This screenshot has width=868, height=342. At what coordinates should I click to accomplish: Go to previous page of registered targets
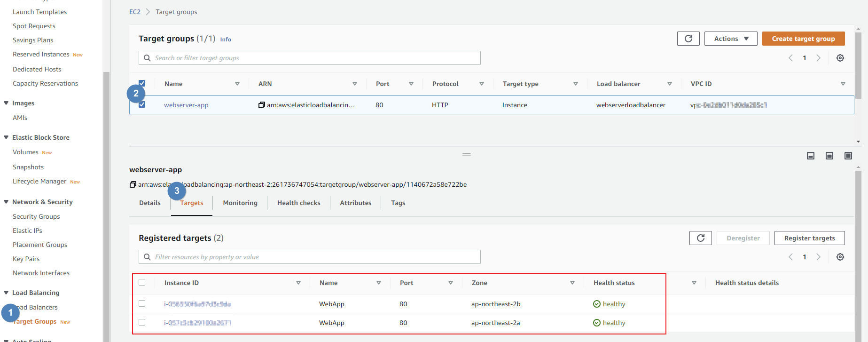tap(790, 257)
